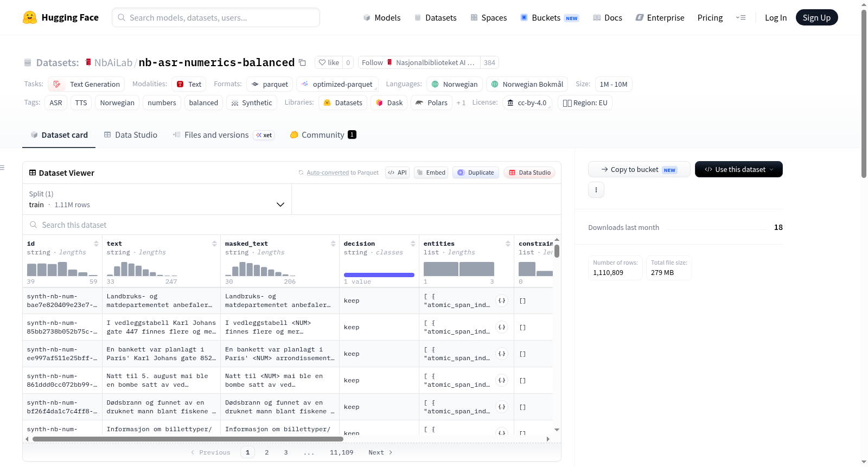Copy dataset name with the copy icon

point(303,62)
